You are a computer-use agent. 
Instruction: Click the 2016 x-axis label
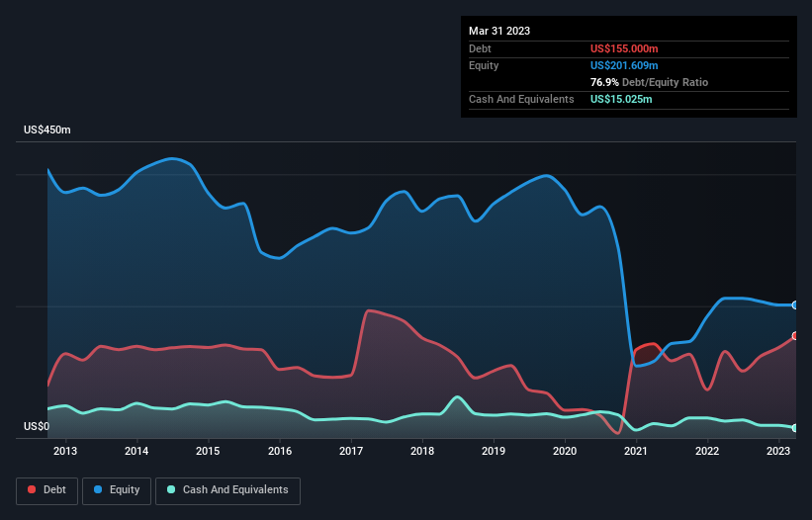(280, 451)
